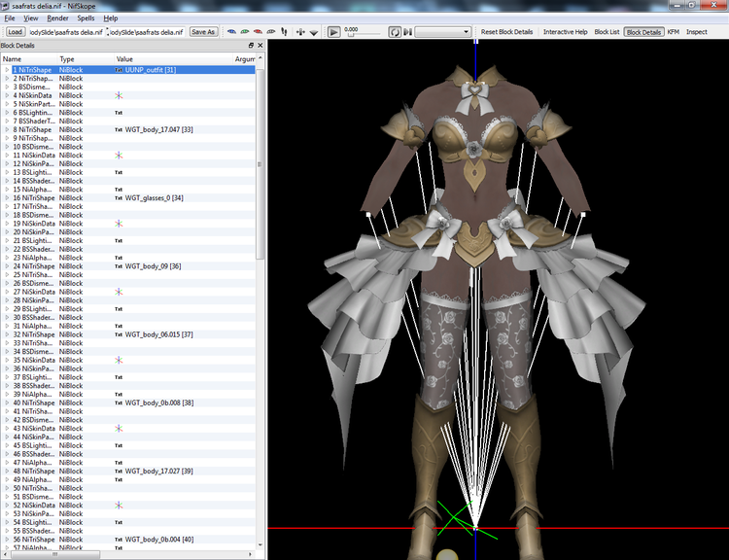The height and width of the screenshot is (560, 729).
Task: Close the Block Details panel
Action: click(x=260, y=45)
